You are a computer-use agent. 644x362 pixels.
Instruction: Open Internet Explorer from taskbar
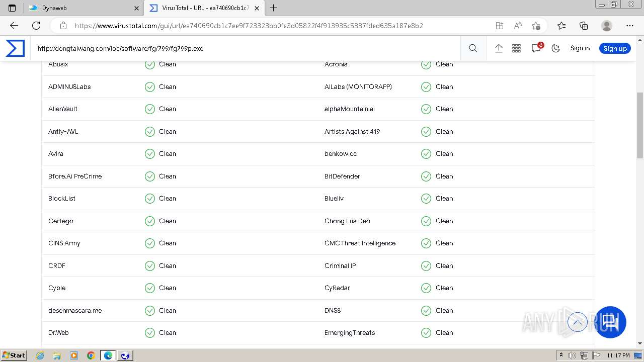tap(40, 355)
